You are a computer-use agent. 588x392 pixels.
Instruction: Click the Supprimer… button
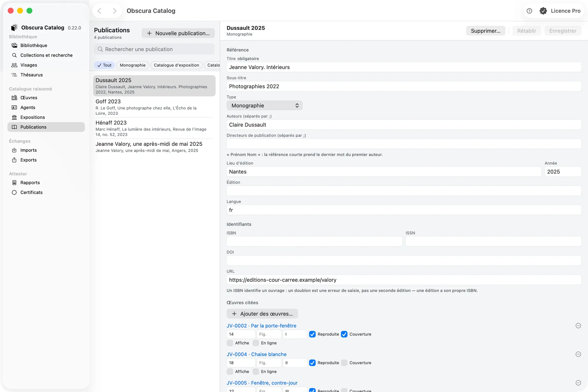click(x=485, y=31)
